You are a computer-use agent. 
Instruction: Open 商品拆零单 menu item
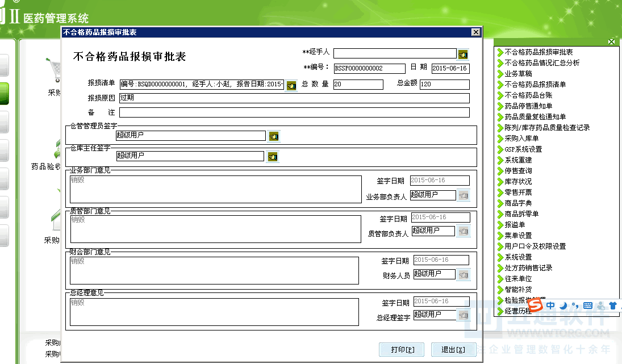(521, 214)
